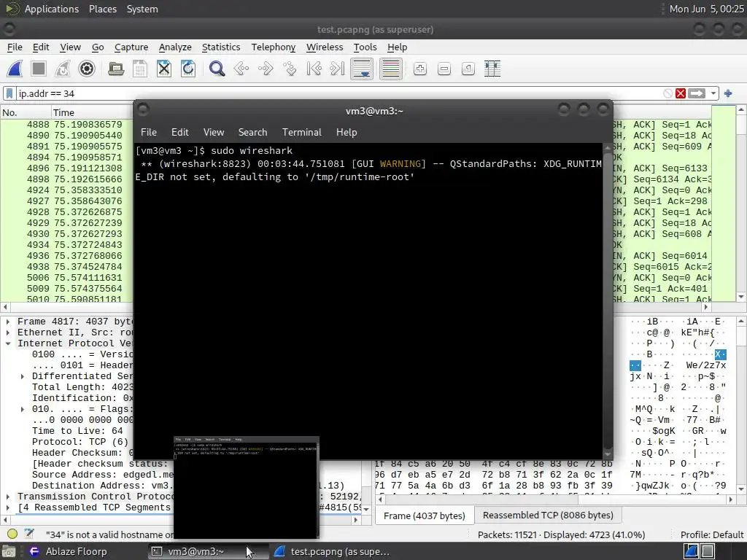Reload the capture file icon
The height and width of the screenshot is (560, 747).
point(188,69)
